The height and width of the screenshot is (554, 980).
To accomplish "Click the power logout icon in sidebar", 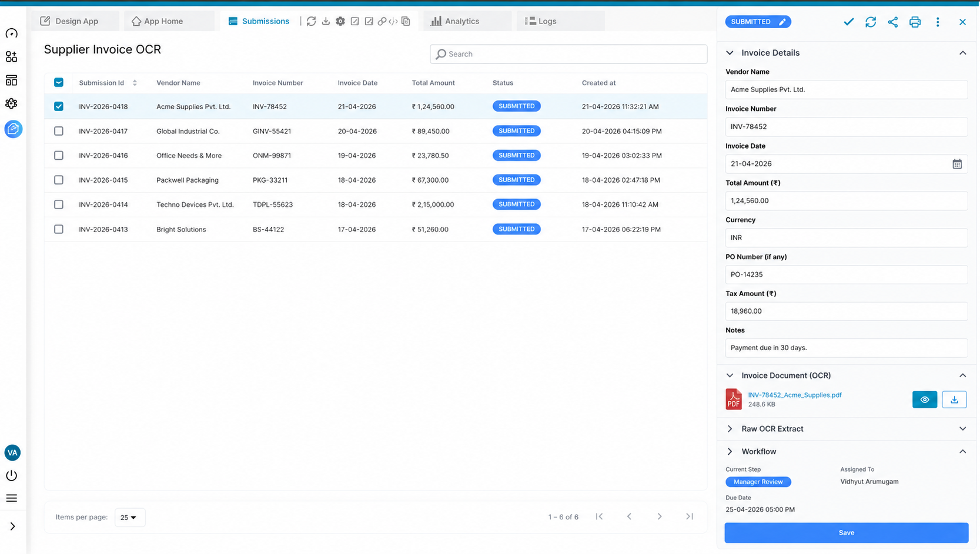I will (11, 475).
